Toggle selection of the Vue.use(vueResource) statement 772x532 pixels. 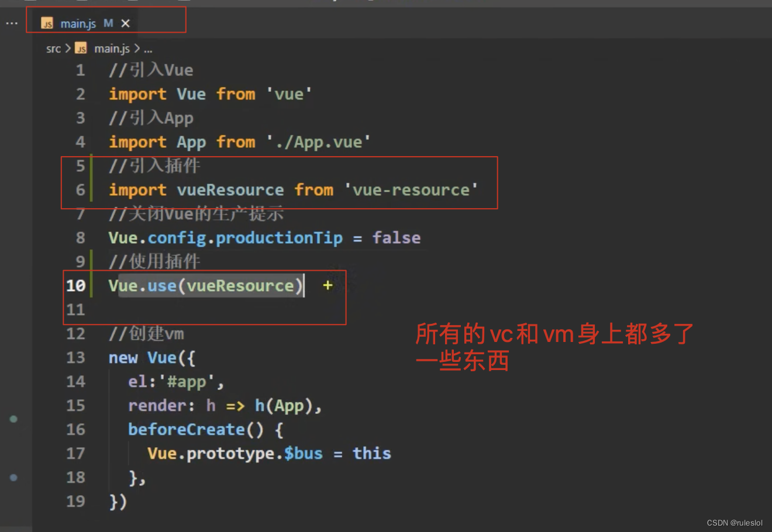(205, 285)
